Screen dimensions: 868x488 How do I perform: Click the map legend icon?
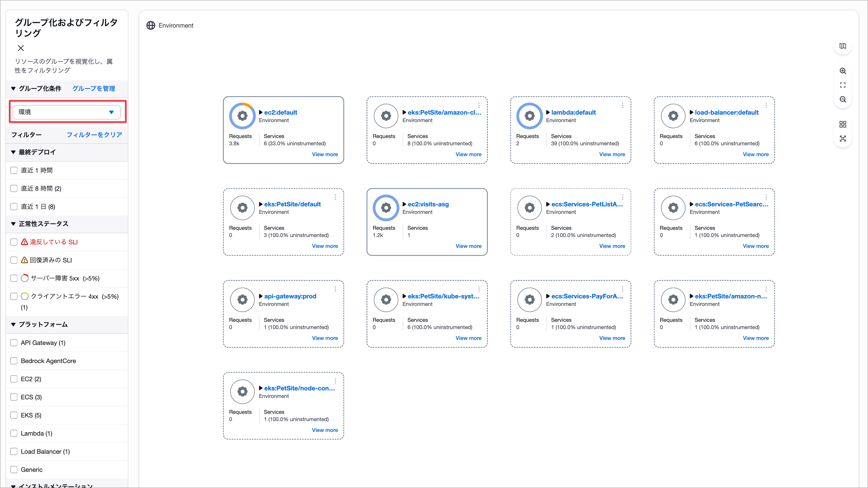pos(842,46)
